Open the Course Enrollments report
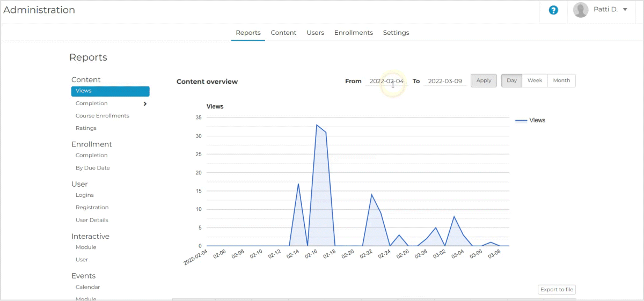 102,116
